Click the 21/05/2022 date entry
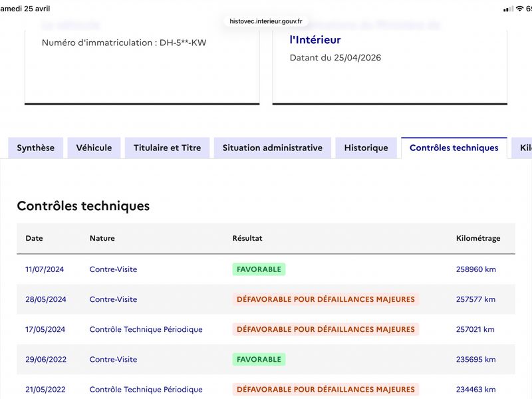This screenshot has height=399, width=532. point(44,389)
